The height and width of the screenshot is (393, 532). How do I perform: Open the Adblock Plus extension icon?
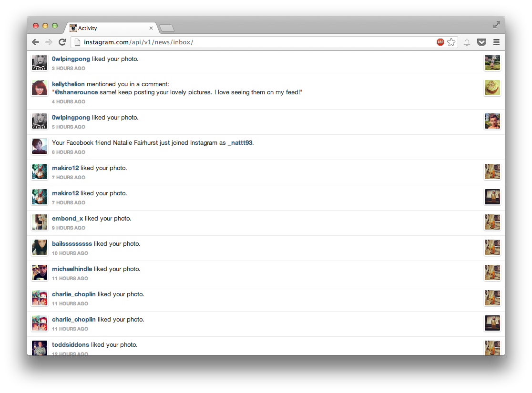pyautogui.click(x=440, y=42)
